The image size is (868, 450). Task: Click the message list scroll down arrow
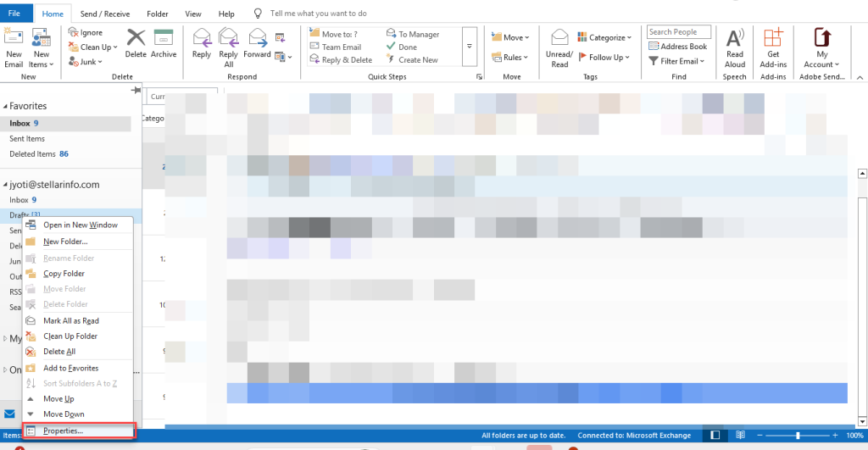pos(862,422)
